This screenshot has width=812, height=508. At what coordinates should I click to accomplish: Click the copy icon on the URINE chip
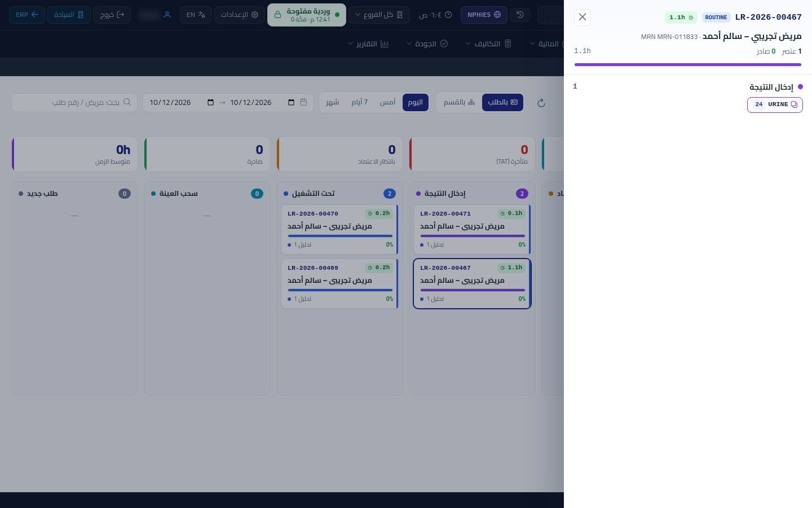(794, 104)
